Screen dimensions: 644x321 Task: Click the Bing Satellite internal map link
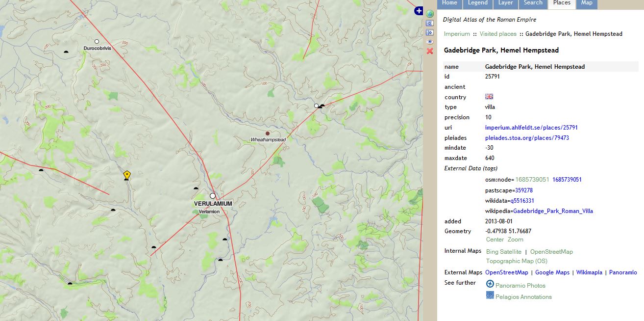503,252
